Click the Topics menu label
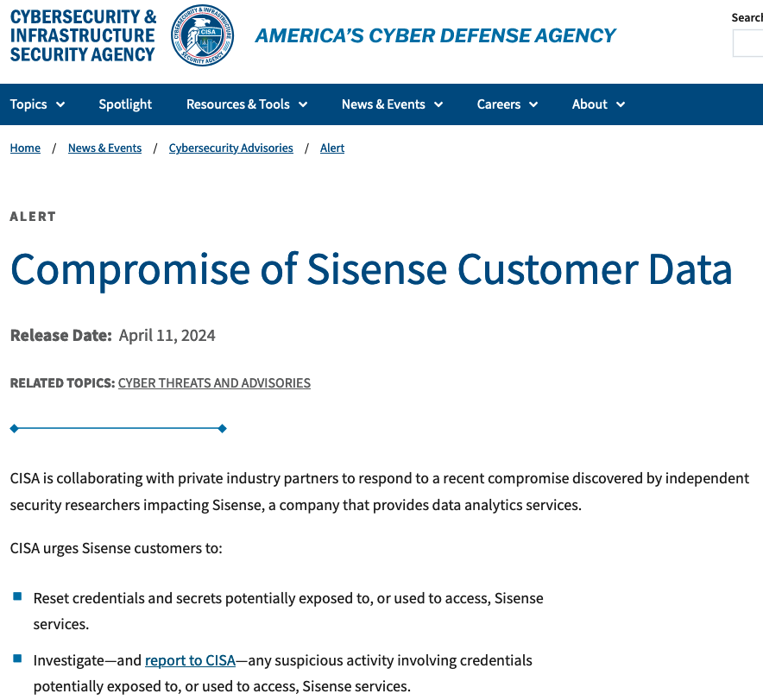The image size is (763, 700). [x=28, y=104]
